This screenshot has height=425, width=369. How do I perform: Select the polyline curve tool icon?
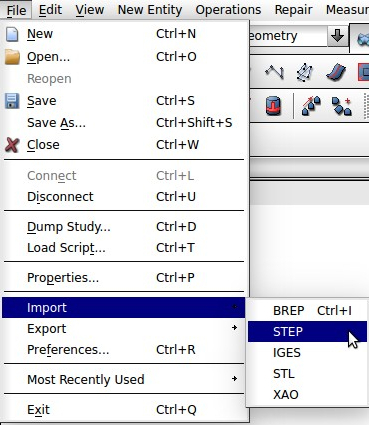coord(274,72)
